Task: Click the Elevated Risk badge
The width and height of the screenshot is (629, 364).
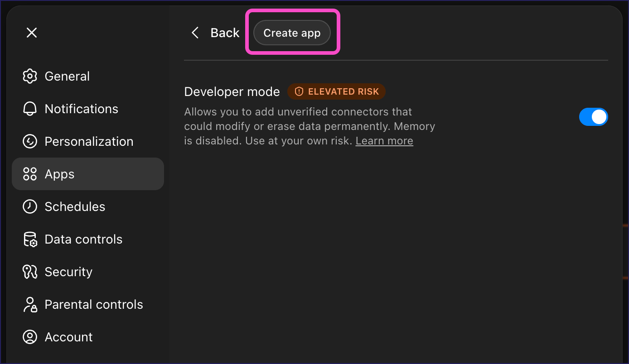Action: 336,91
